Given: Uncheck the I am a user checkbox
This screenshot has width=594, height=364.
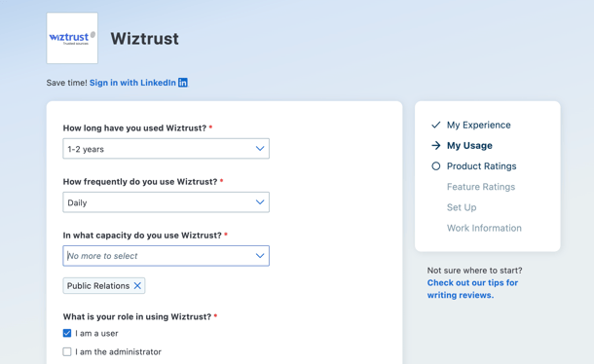Looking at the screenshot, I should pyautogui.click(x=67, y=333).
